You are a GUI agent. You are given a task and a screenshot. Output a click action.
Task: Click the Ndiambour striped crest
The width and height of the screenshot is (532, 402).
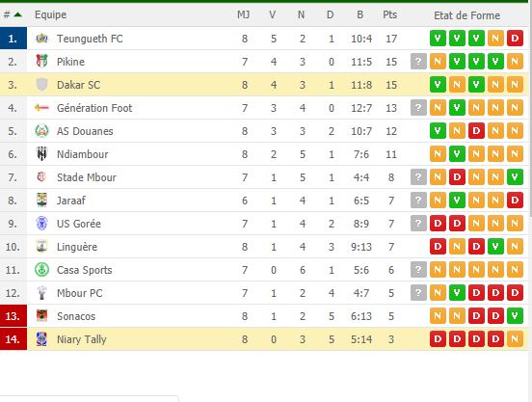pos(41,154)
